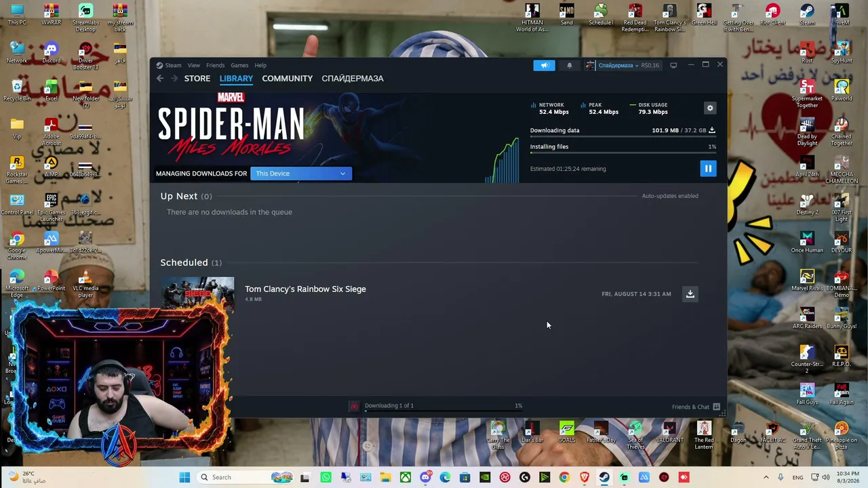Open Steam notifications bell
This screenshot has width=868, height=488.
coord(570,65)
